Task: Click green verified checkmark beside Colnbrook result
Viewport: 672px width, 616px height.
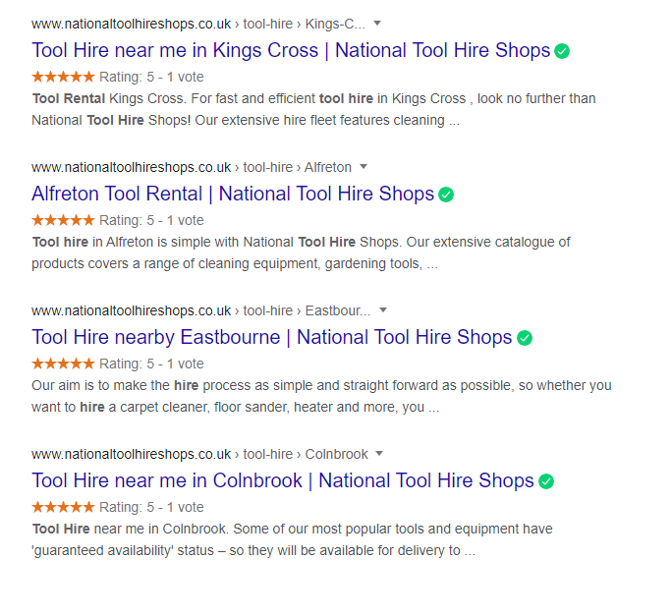Action: coord(546,481)
